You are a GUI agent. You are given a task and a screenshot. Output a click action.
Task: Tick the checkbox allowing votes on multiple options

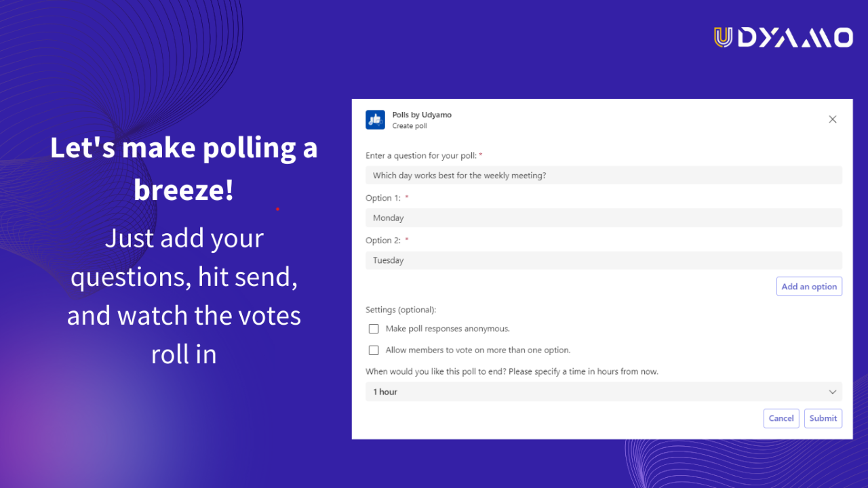pos(374,350)
